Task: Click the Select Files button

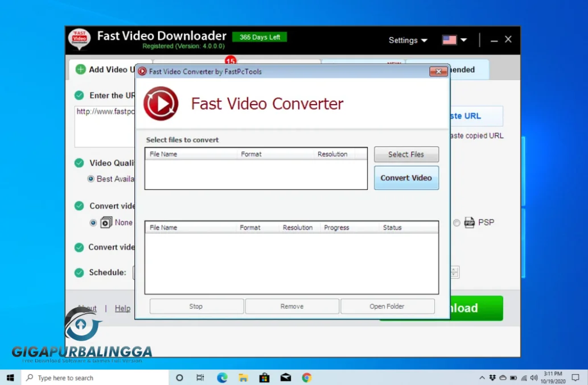Action: pos(406,154)
